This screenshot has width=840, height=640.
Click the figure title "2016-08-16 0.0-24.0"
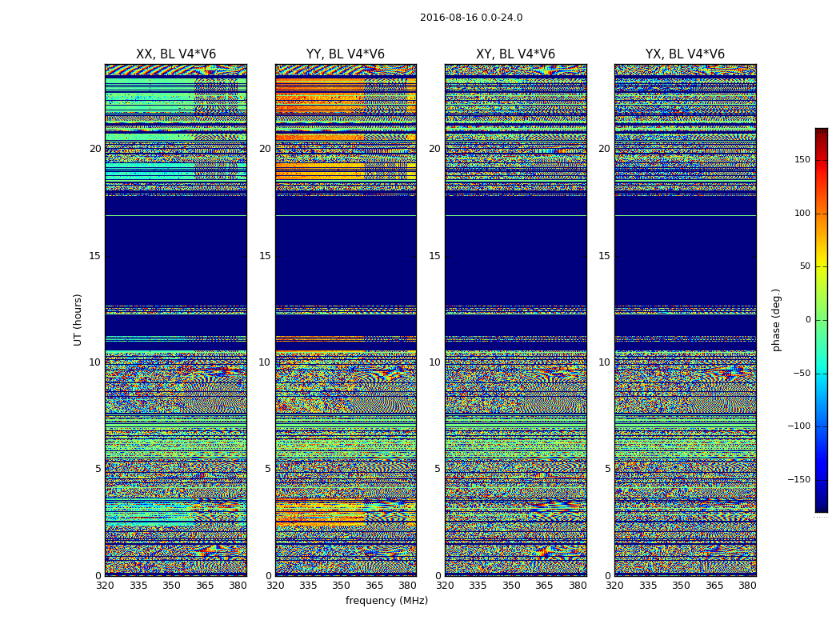coord(471,18)
